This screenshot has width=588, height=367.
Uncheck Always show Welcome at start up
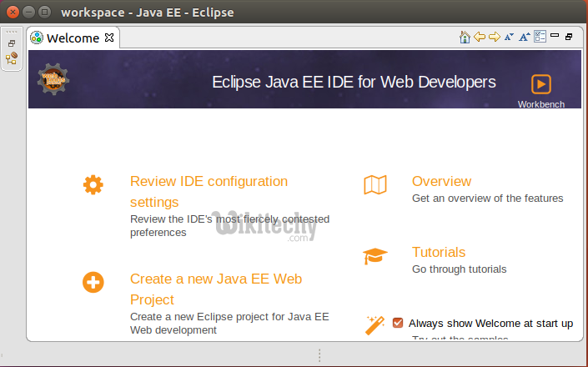click(398, 323)
